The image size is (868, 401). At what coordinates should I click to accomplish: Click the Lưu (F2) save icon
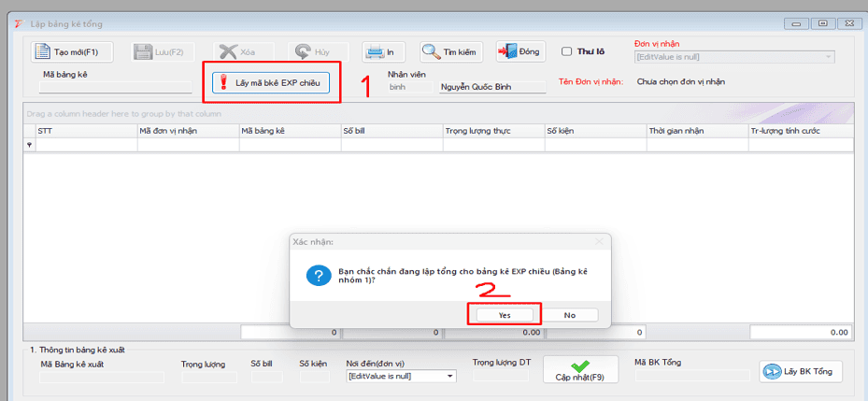143,52
